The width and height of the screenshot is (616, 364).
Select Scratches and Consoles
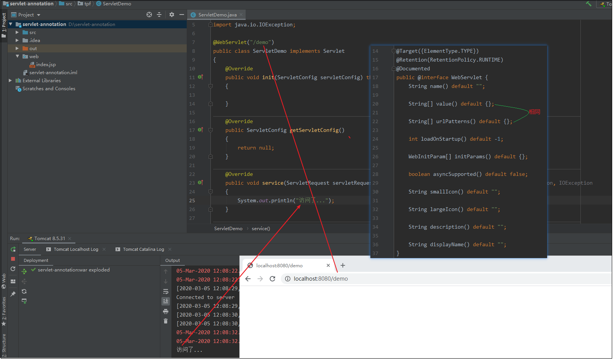coord(49,89)
